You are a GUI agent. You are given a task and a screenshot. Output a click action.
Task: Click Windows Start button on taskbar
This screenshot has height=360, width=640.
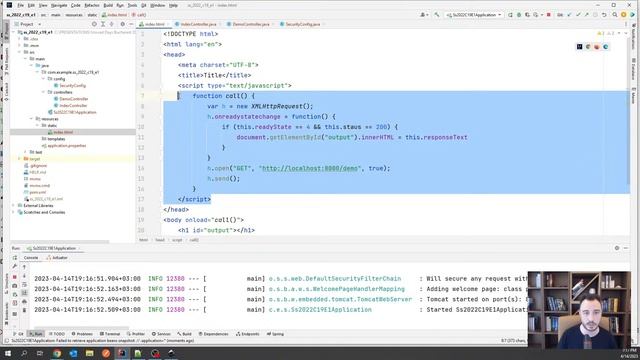[x=8, y=353]
